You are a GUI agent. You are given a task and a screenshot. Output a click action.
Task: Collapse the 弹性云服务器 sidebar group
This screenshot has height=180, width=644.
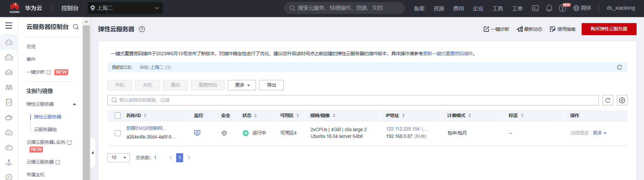74,104
